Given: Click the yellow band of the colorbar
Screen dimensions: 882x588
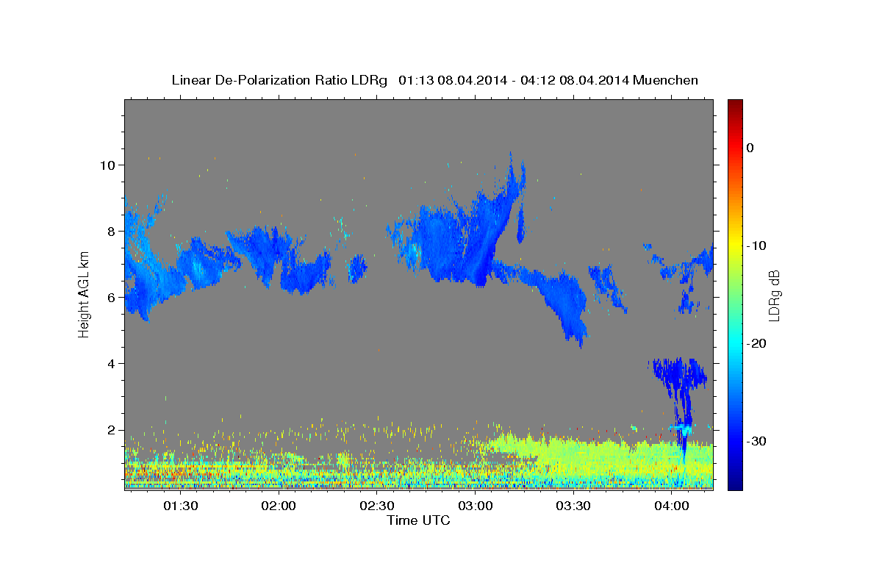Looking at the screenshot, I should 734,244.
